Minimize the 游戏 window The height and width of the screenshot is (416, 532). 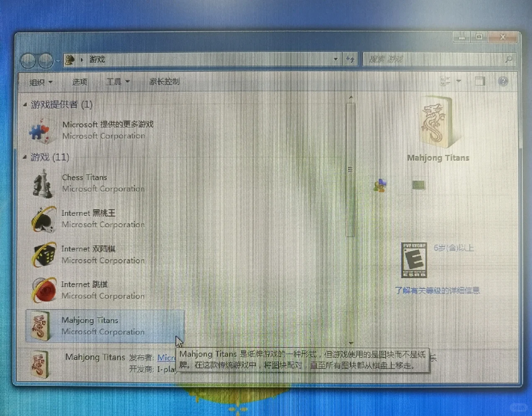(x=461, y=38)
